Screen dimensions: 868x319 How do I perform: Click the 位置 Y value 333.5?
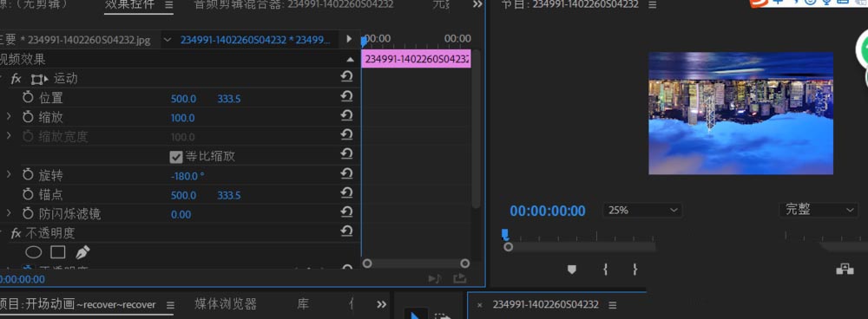click(x=228, y=99)
